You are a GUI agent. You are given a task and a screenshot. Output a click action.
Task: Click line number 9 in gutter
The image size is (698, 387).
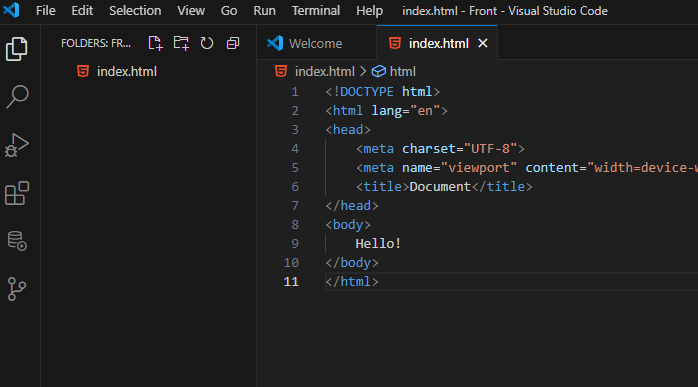295,244
